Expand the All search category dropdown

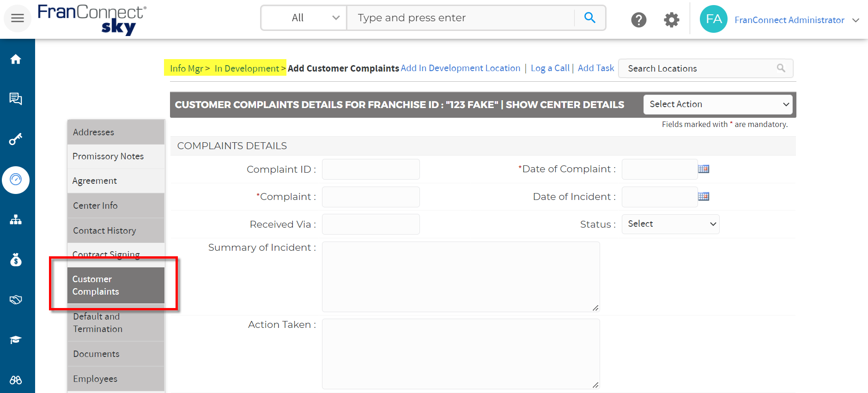click(x=304, y=18)
